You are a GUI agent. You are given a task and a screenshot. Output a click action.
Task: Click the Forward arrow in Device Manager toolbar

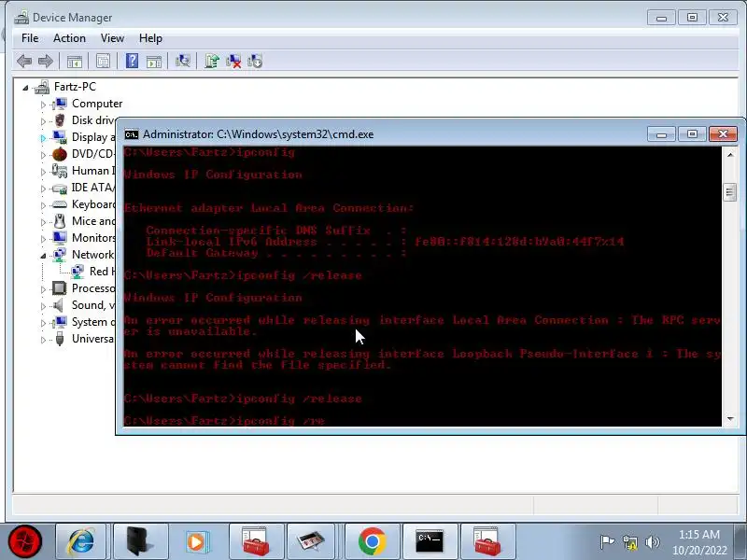tap(45, 61)
